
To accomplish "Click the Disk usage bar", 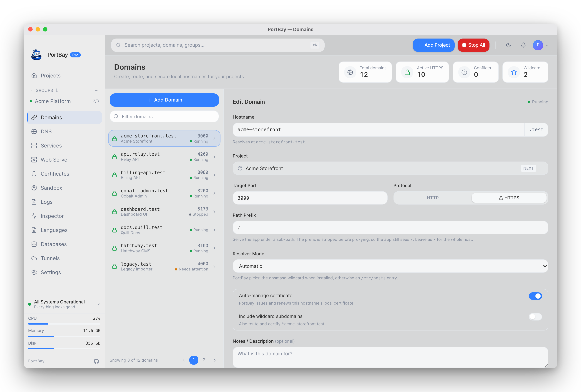I will [64, 349].
